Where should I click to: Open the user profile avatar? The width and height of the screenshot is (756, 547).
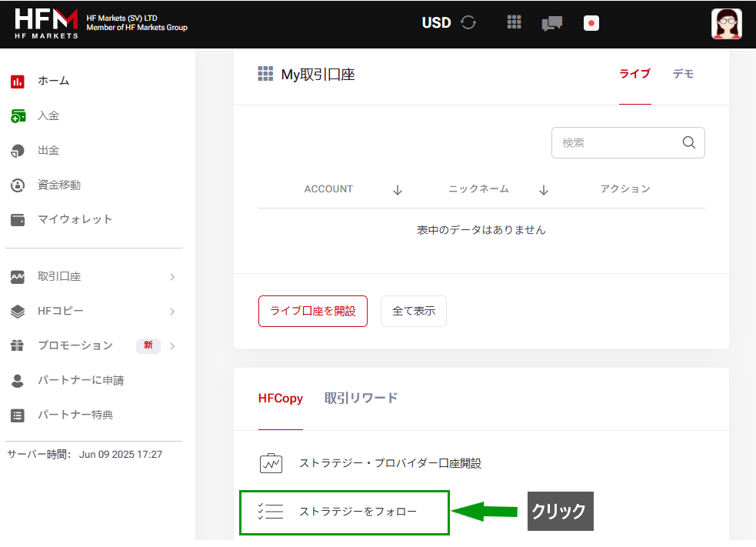tap(726, 24)
